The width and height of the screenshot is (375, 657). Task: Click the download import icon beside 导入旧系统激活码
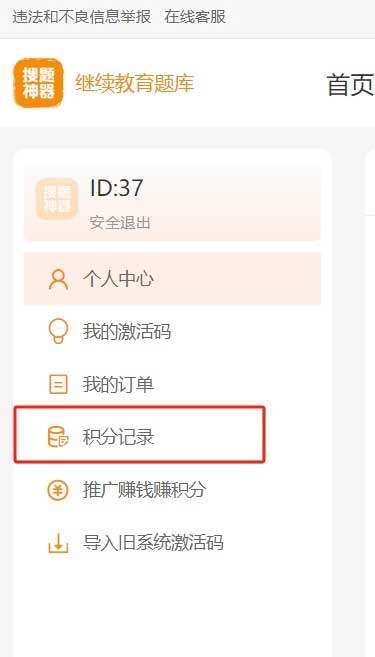coord(58,543)
